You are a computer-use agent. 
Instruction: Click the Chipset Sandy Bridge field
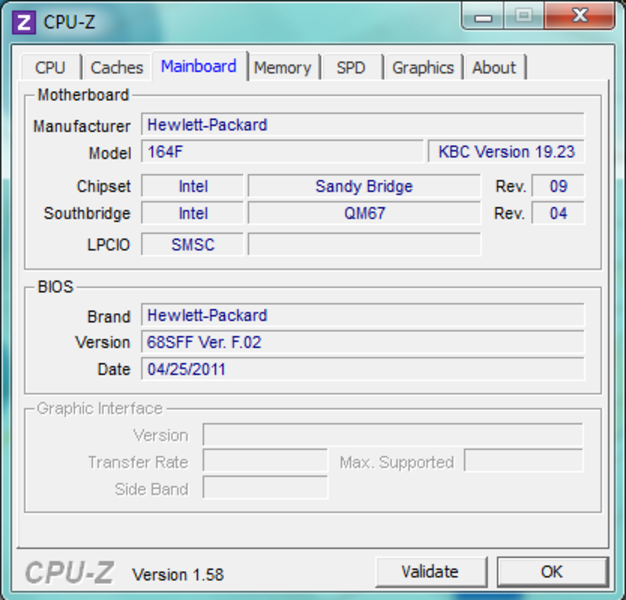point(364,186)
